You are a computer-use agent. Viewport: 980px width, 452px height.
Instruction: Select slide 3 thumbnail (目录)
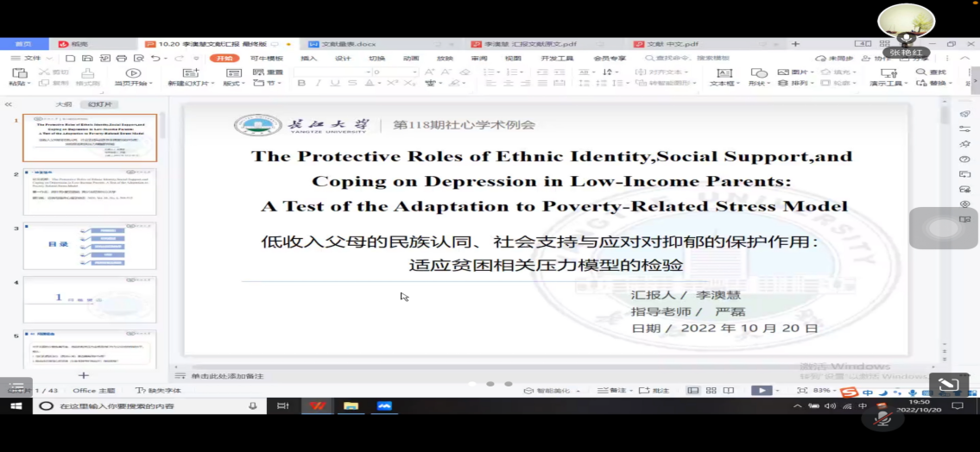[x=90, y=246]
